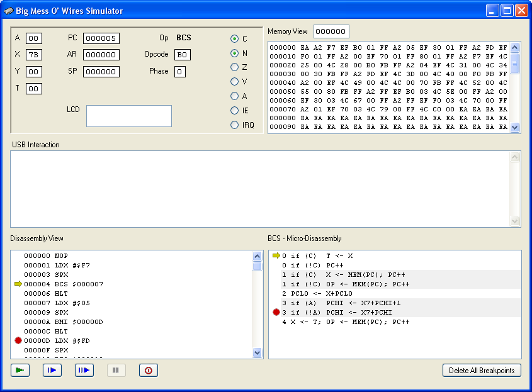Enable the IRQ flag radio button

pos(234,125)
